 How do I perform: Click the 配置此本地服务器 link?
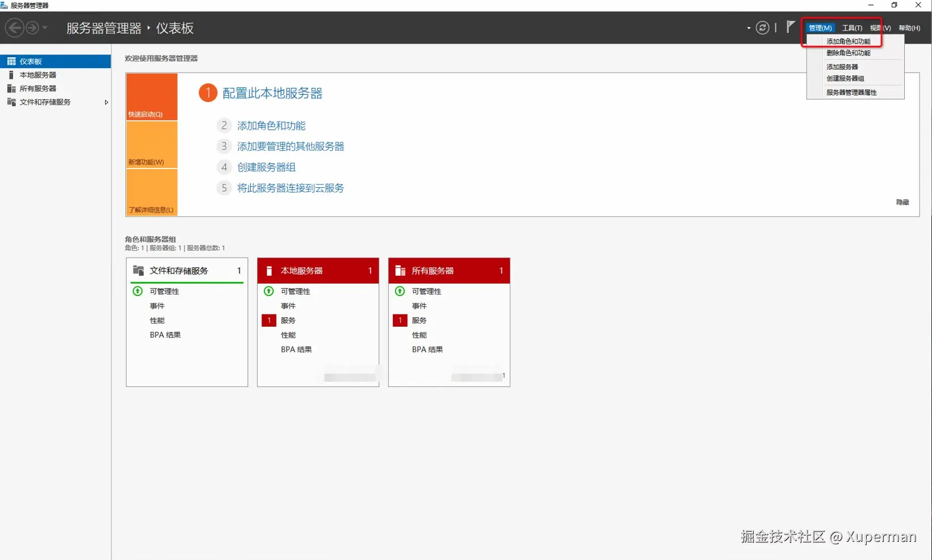click(x=272, y=93)
